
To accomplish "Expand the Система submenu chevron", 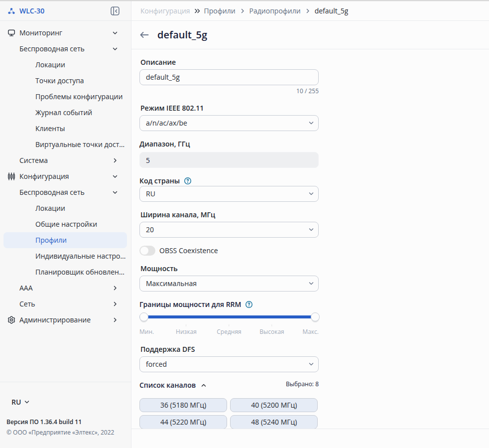I will (x=115, y=160).
